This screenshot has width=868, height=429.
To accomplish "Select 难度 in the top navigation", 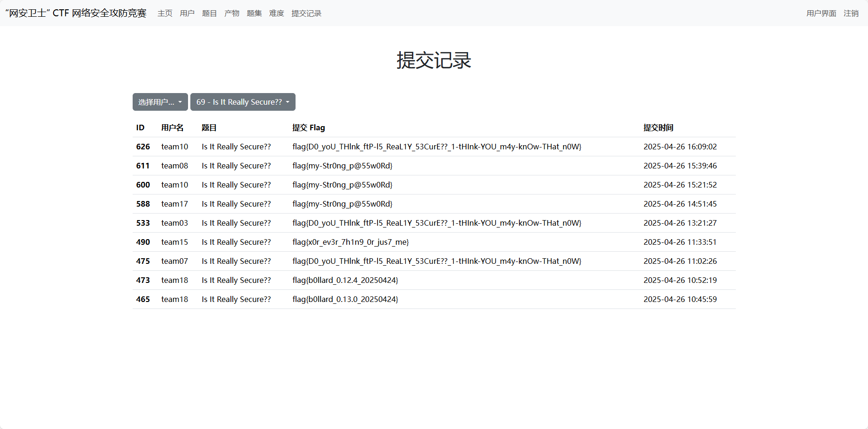I will coord(276,13).
